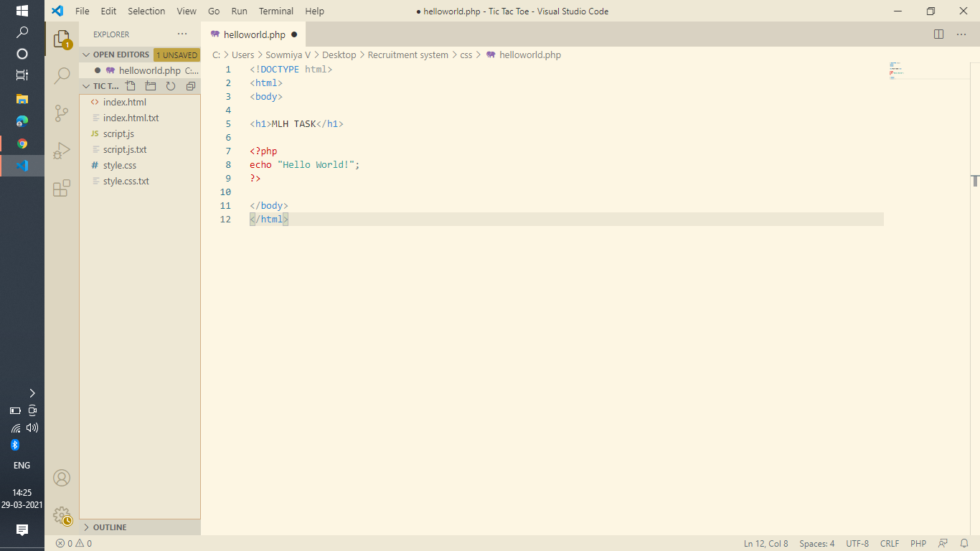Open the Extensions view
The width and height of the screenshot is (980, 551).
pyautogui.click(x=62, y=188)
